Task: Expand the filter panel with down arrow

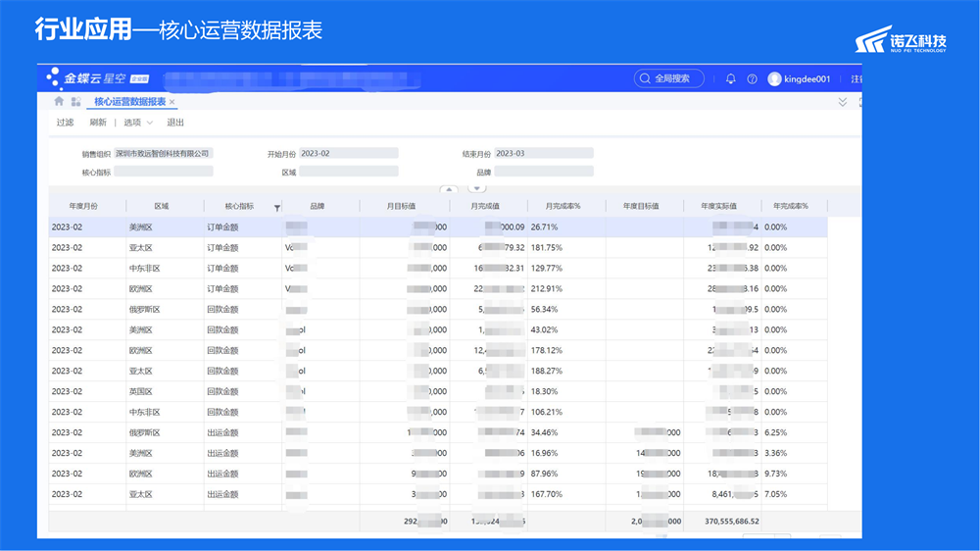Action: [477, 189]
